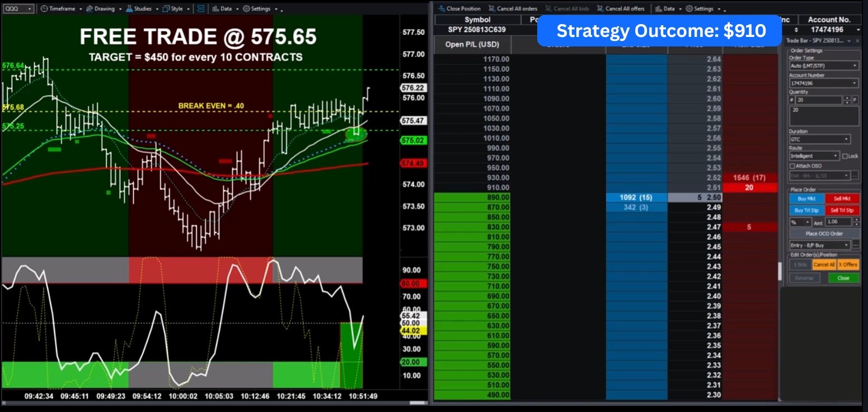Increase Quantity with the up stepper arrow
This screenshot has width=868, height=412.
coord(847,98)
